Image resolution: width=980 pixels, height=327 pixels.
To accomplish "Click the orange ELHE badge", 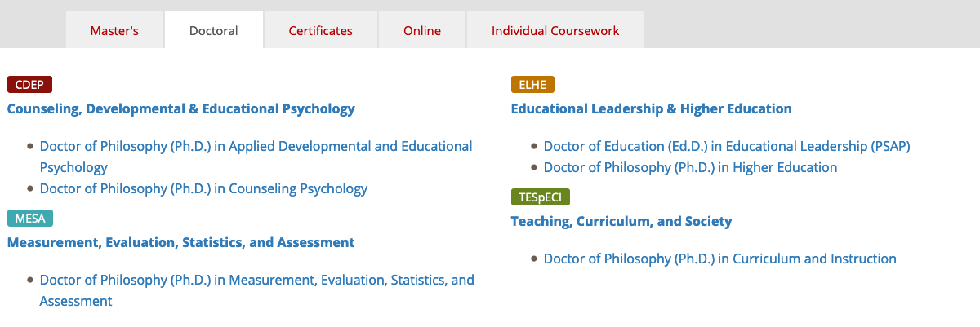I will [x=532, y=84].
